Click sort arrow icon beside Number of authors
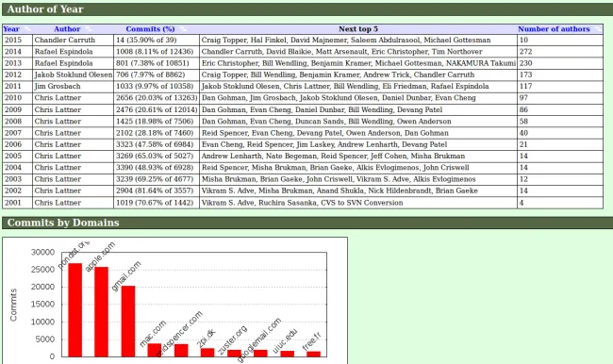Viewport: 613px width, 364px height. click(x=597, y=29)
